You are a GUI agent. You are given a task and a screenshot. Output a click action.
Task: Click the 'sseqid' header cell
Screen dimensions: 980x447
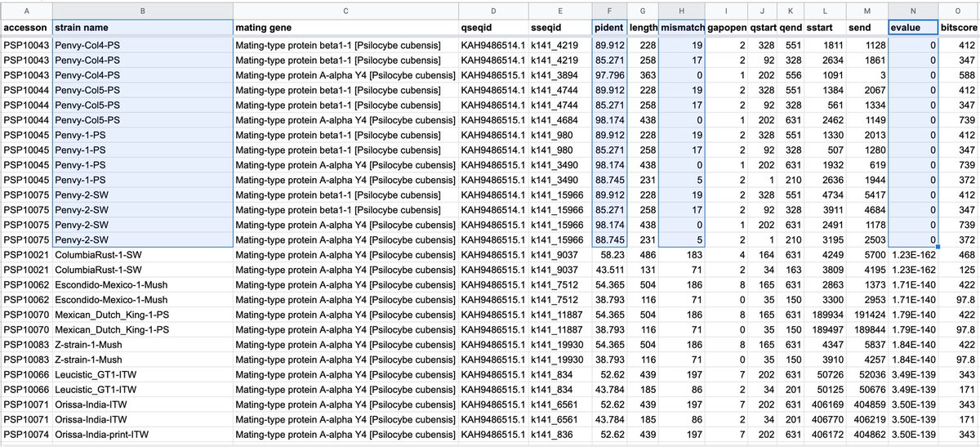[560, 28]
